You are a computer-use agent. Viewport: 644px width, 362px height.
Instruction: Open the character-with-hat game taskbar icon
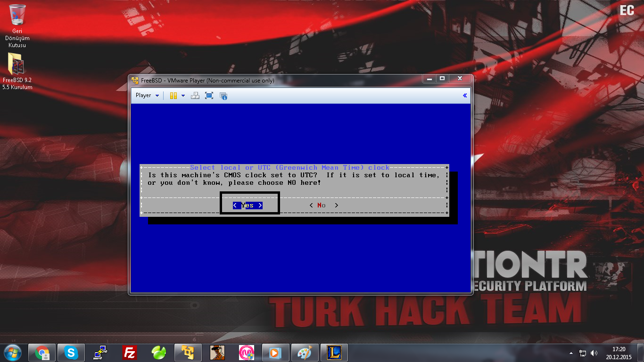(217, 353)
